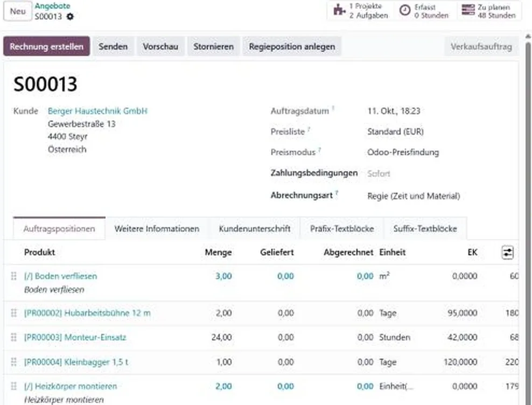Click the Menge column header

[218, 252]
